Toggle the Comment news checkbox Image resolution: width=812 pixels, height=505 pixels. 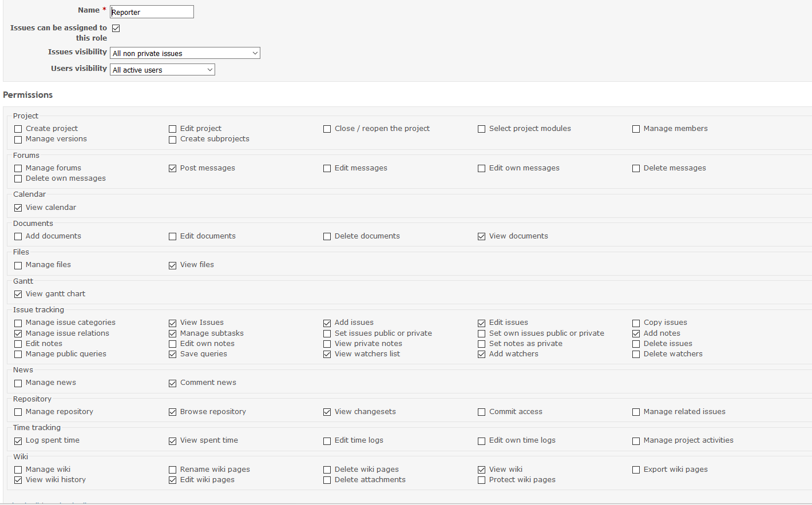(172, 383)
